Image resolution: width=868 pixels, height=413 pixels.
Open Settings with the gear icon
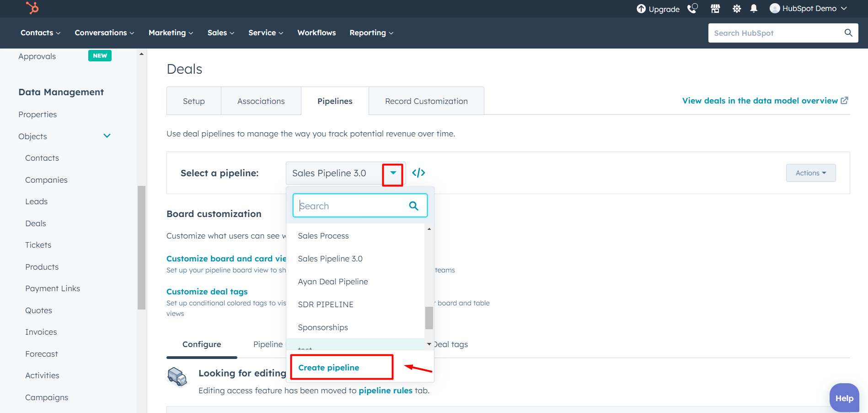[x=736, y=8]
